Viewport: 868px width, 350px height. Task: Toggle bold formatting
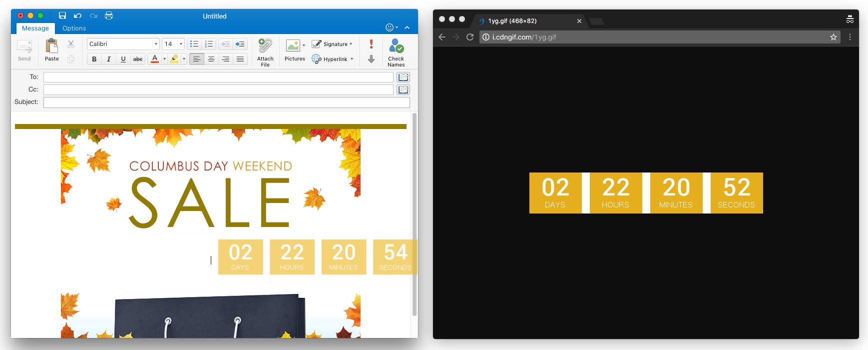pyautogui.click(x=94, y=59)
